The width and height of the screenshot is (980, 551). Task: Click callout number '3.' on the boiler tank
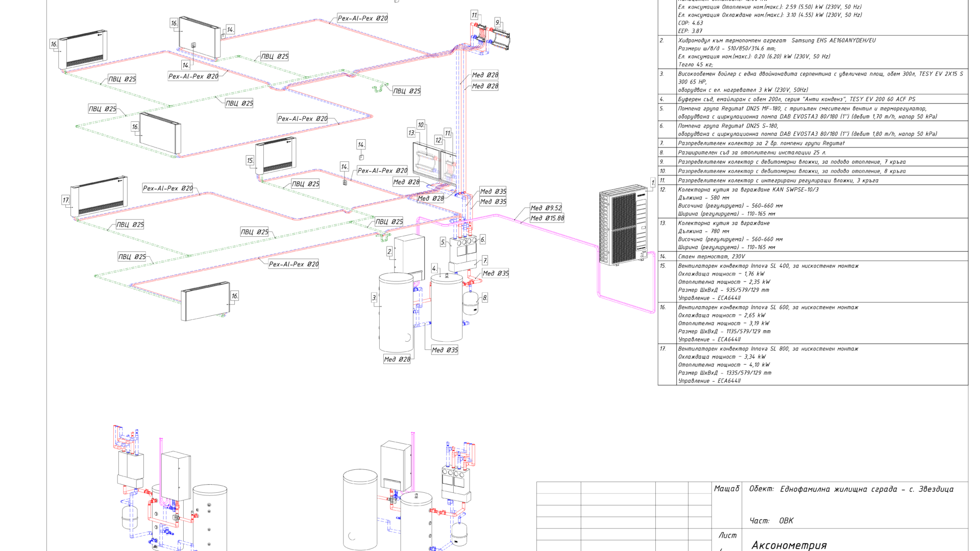coord(374,297)
